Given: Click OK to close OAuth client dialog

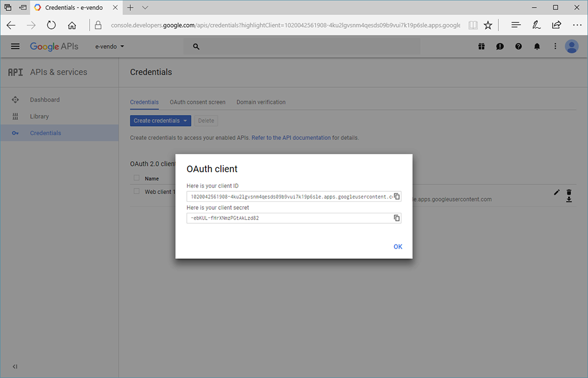Looking at the screenshot, I should (398, 246).
